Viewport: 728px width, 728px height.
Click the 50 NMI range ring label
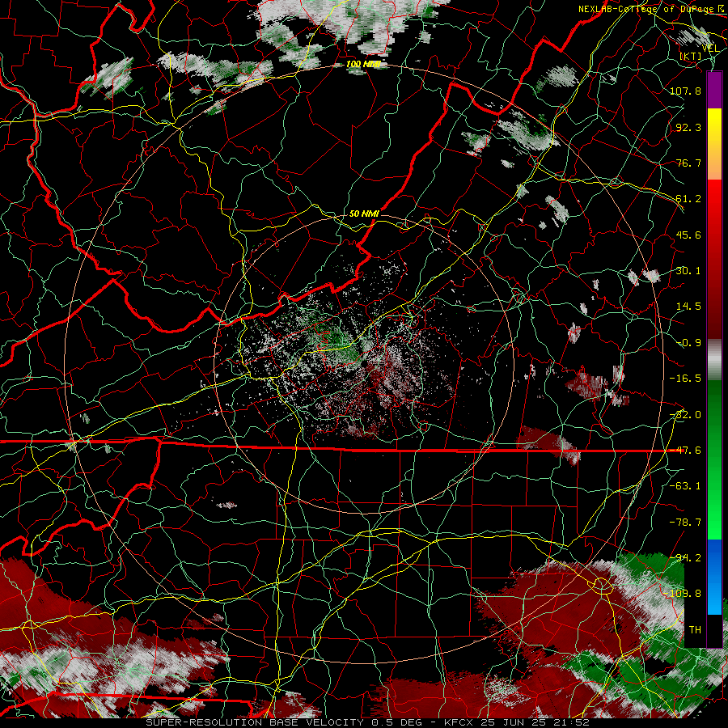364,214
